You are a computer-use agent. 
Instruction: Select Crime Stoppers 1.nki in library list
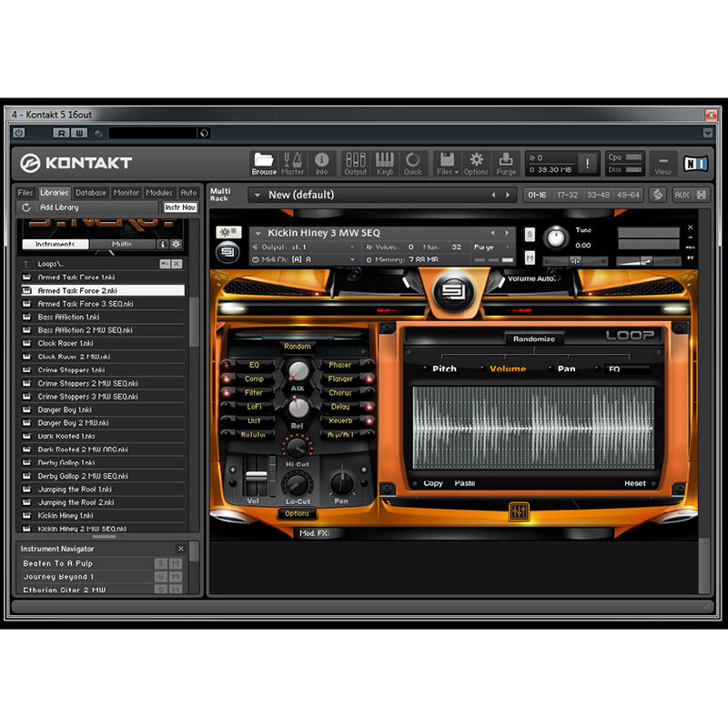pos(71,370)
